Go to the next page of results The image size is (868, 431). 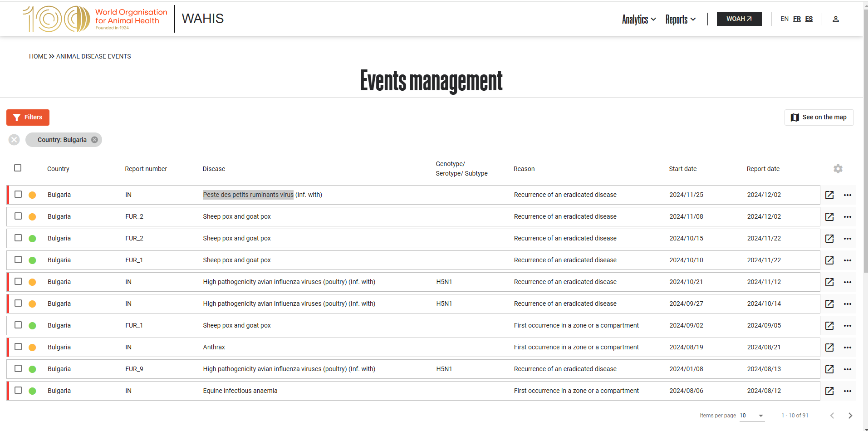coord(850,416)
